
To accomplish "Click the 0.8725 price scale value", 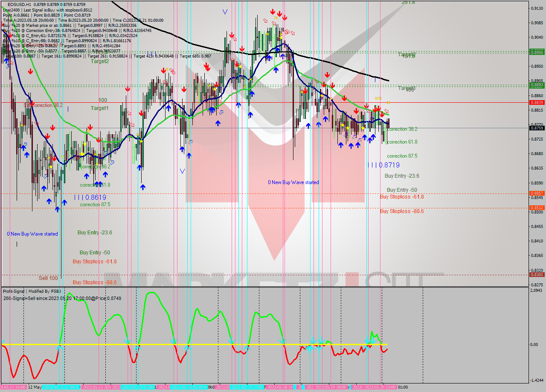I will tap(537, 139).
